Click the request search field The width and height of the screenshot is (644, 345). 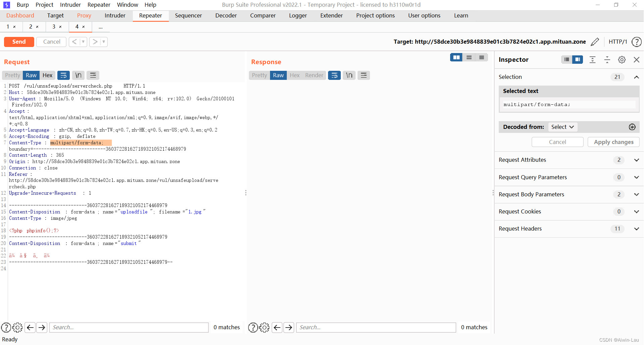(129, 327)
